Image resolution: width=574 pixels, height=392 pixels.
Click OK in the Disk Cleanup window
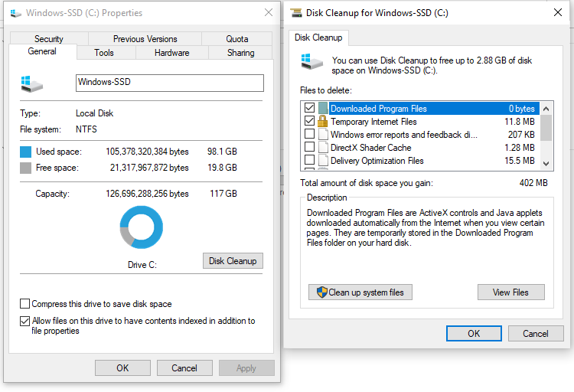point(474,333)
